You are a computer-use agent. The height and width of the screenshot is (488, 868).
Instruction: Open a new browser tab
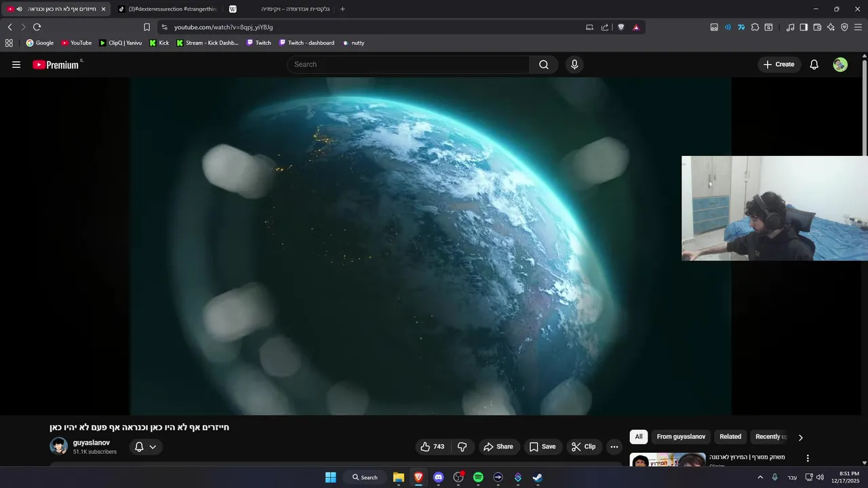(x=342, y=9)
